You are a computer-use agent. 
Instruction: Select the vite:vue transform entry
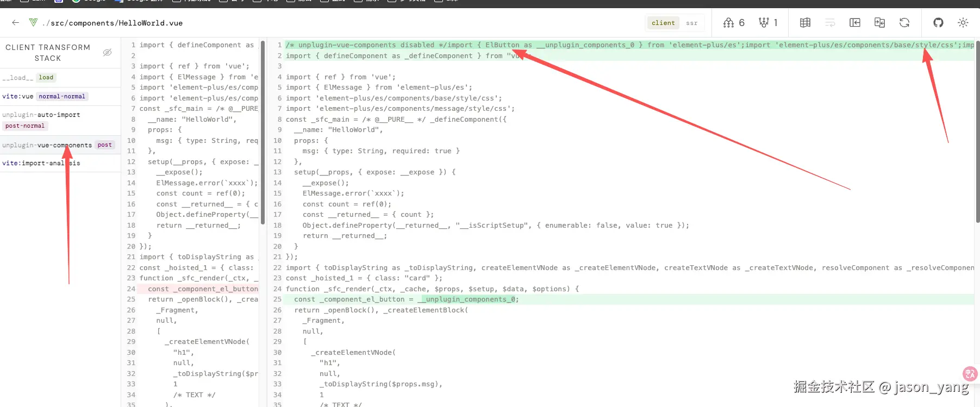60,96
